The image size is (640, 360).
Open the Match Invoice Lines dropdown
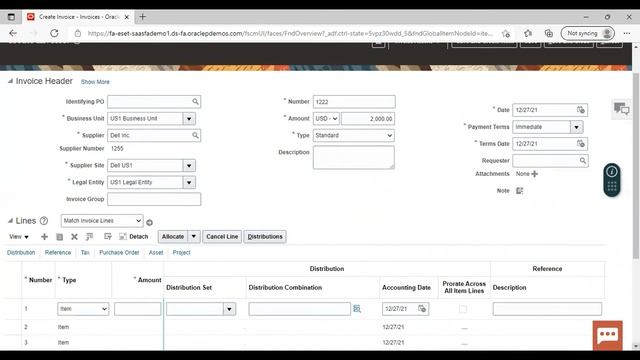(102, 221)
